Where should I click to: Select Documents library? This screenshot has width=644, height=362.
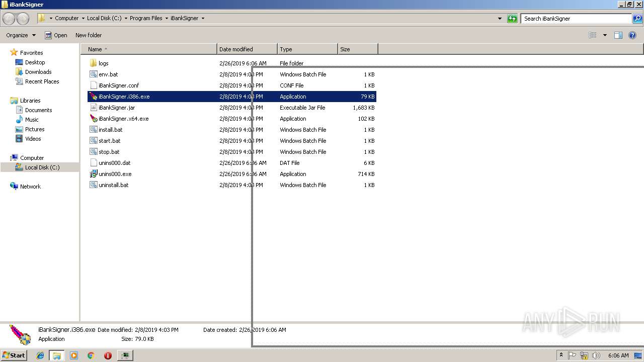pyautogui.click(x=38, y=110)
